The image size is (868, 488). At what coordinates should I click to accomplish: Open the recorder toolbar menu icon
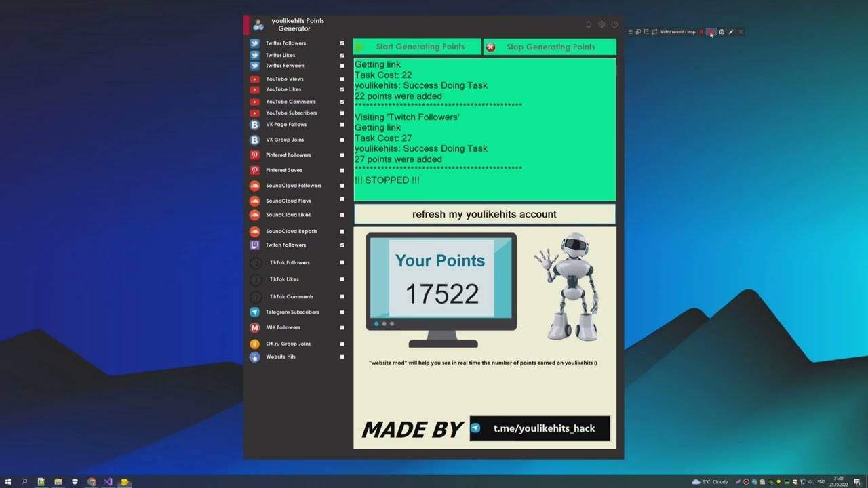click(630, 32)
